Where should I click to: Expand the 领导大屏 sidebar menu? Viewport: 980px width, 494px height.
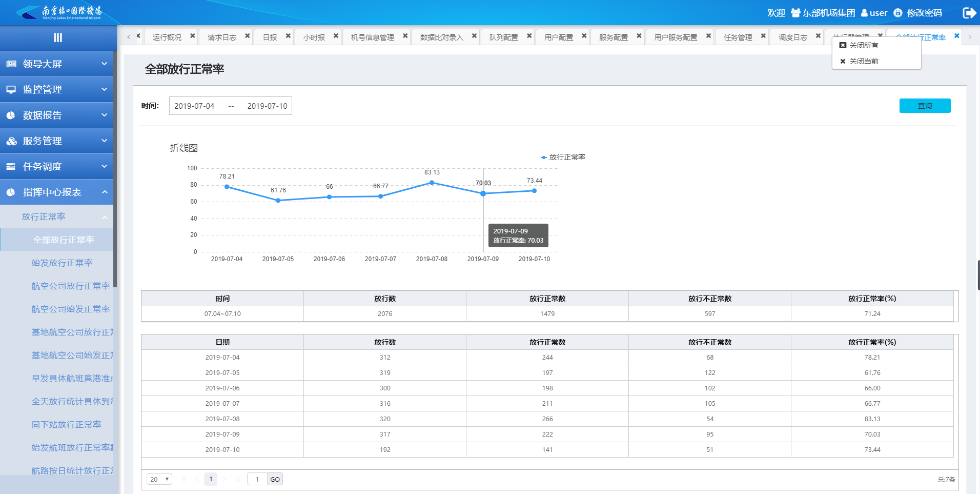[x=56, y=64]
